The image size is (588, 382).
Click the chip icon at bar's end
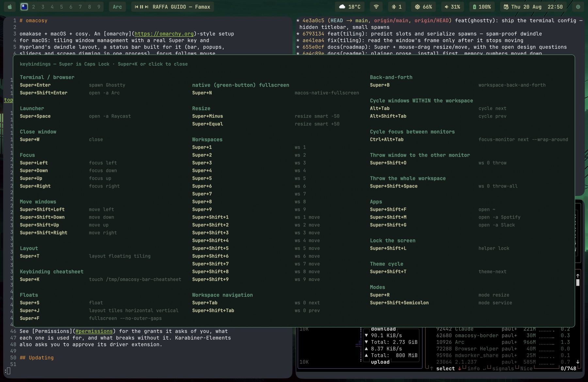click(578, 7)
